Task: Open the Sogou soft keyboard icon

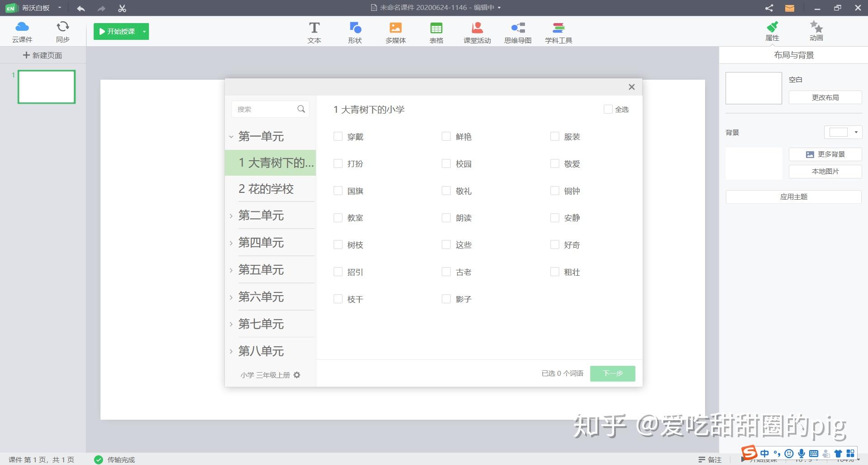Action: coord(813,453)
